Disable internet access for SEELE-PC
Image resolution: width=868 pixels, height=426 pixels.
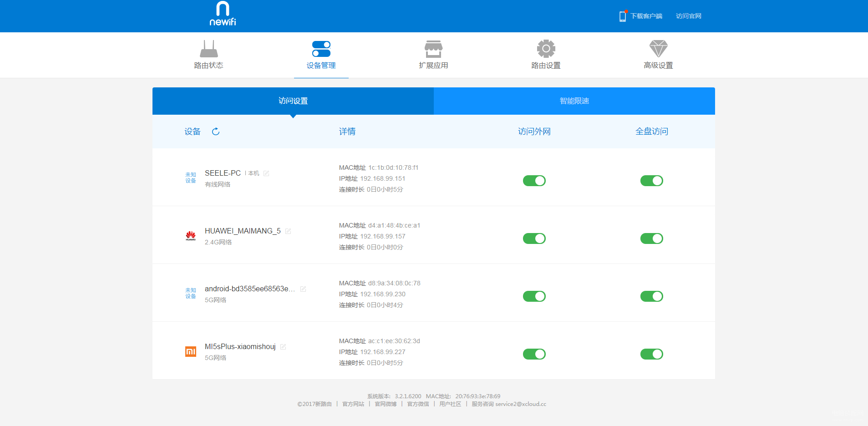[534, 181]
